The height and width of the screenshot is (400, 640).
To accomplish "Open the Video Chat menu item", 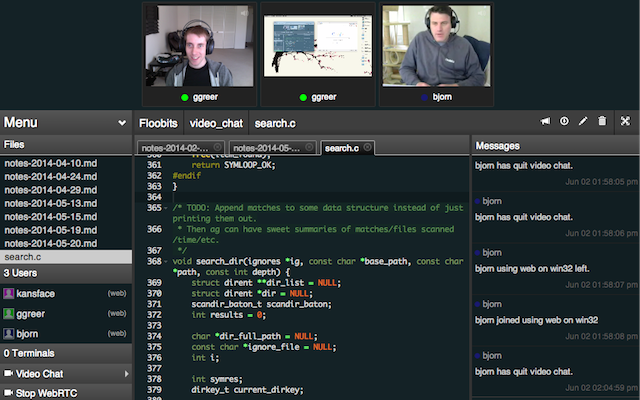I will tap(66, 373).
